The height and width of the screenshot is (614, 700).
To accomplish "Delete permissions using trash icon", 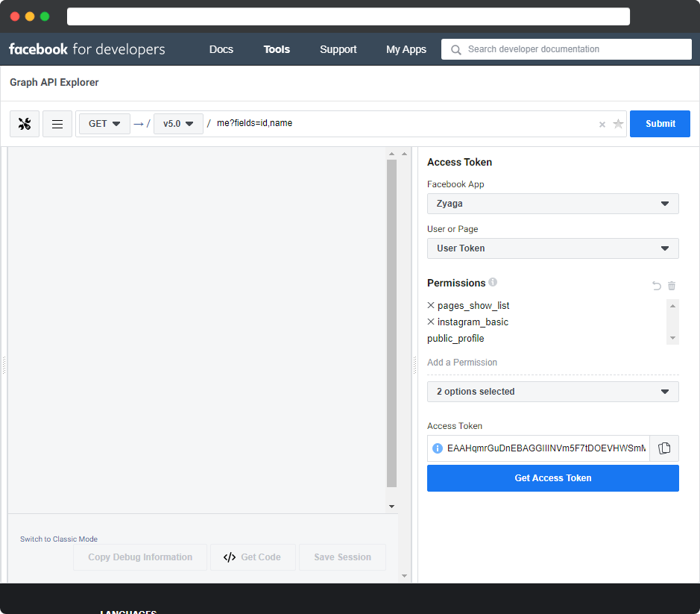I will 672,286.
